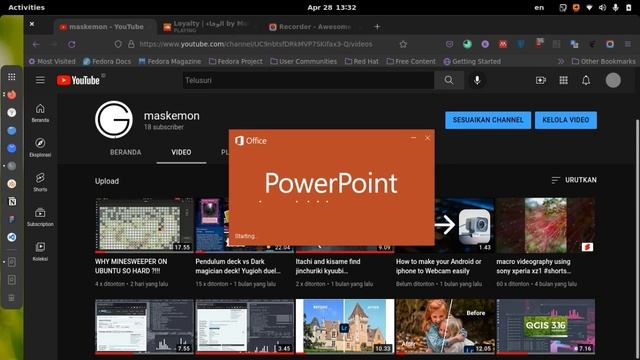Open the YouTube hamburger guide menu

tap(40, 80)
